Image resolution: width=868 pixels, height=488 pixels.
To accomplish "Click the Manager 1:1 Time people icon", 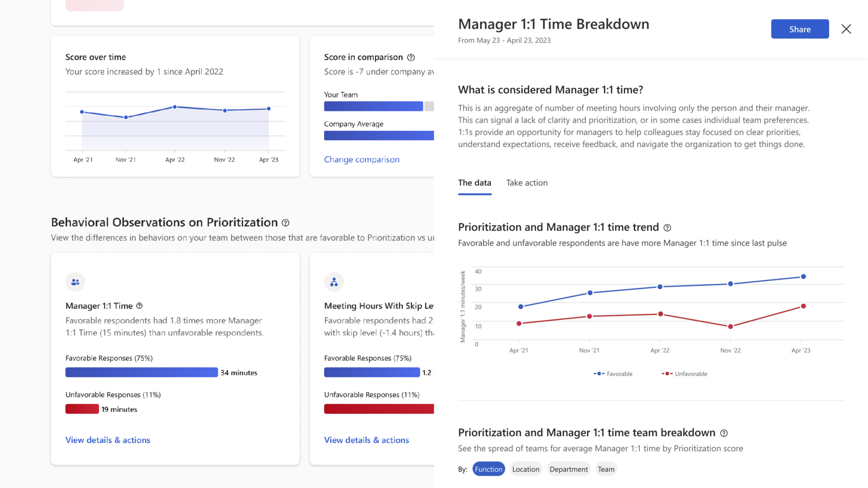I will [75, 282].
